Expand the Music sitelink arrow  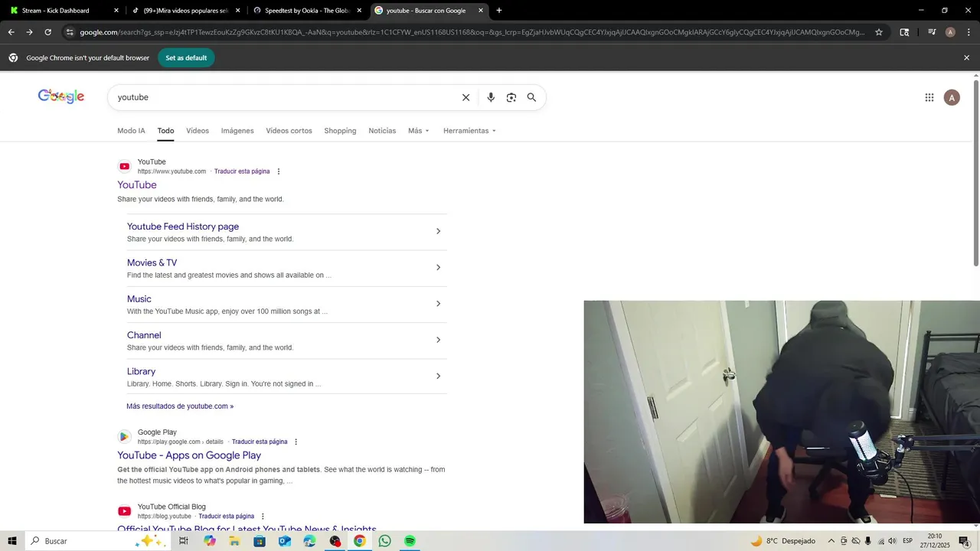(438, 304)
